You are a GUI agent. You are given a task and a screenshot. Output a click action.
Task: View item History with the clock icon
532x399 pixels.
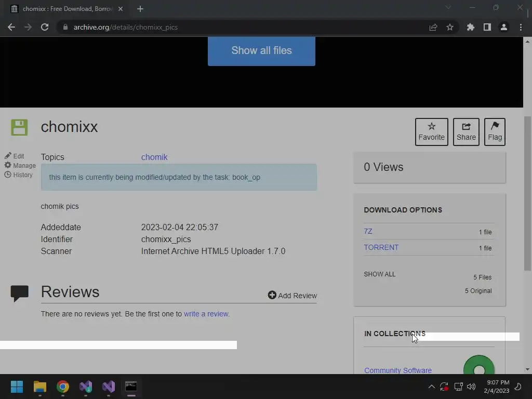[x=18, y=175]
